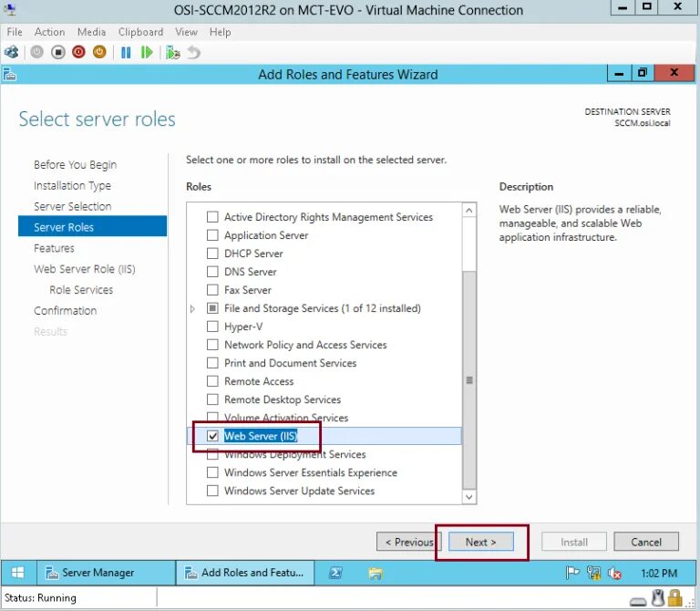Screen dimensions: 700x611
Task: Click the network tray icon
Action: pyautogui.click(x=593, y=573)
